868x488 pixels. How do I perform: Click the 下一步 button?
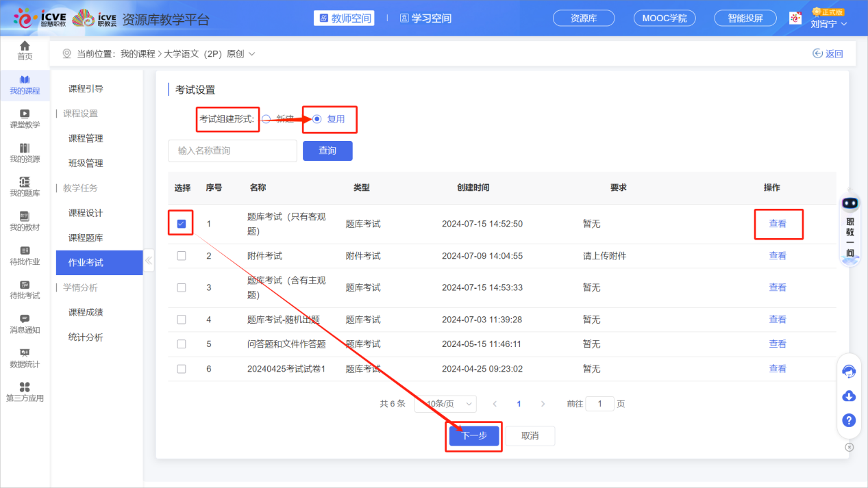[474, 436]
